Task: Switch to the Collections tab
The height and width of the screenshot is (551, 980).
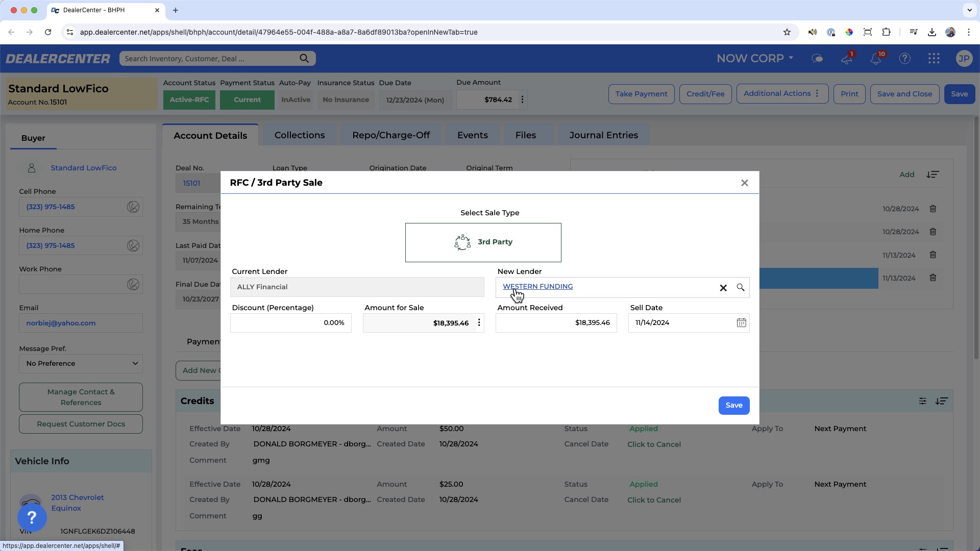Action: [300, 135]
